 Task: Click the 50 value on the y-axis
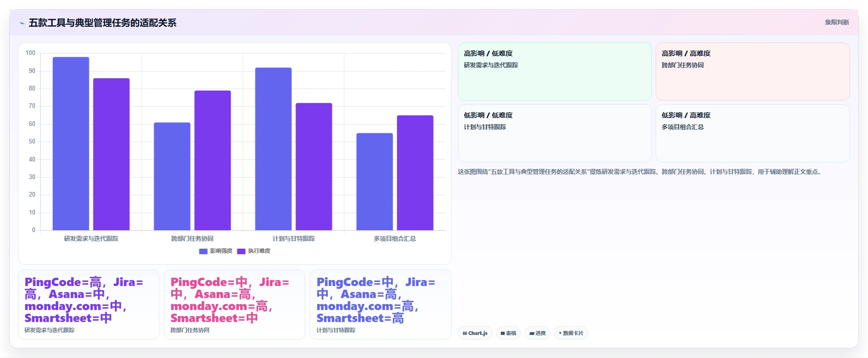point(32,142)
